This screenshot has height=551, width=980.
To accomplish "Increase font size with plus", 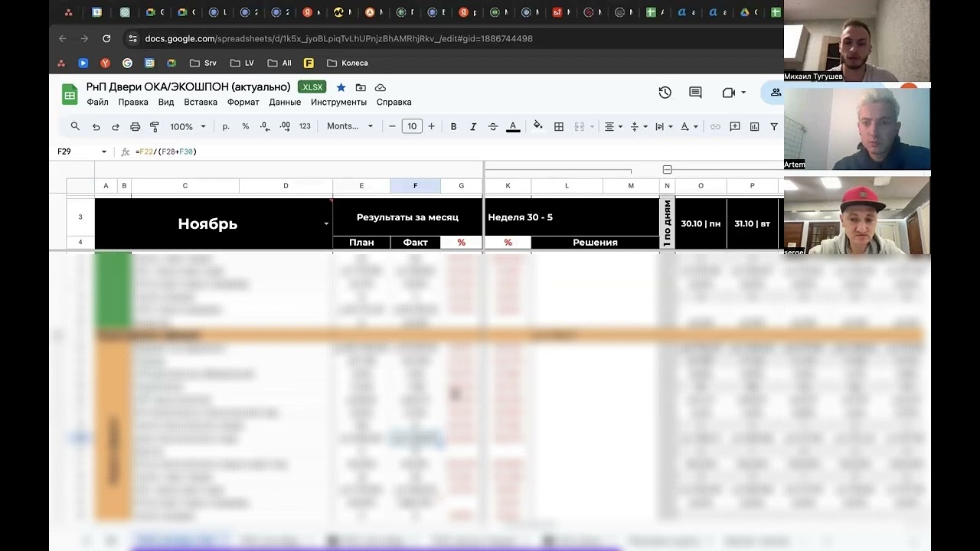I will (432, 126).
